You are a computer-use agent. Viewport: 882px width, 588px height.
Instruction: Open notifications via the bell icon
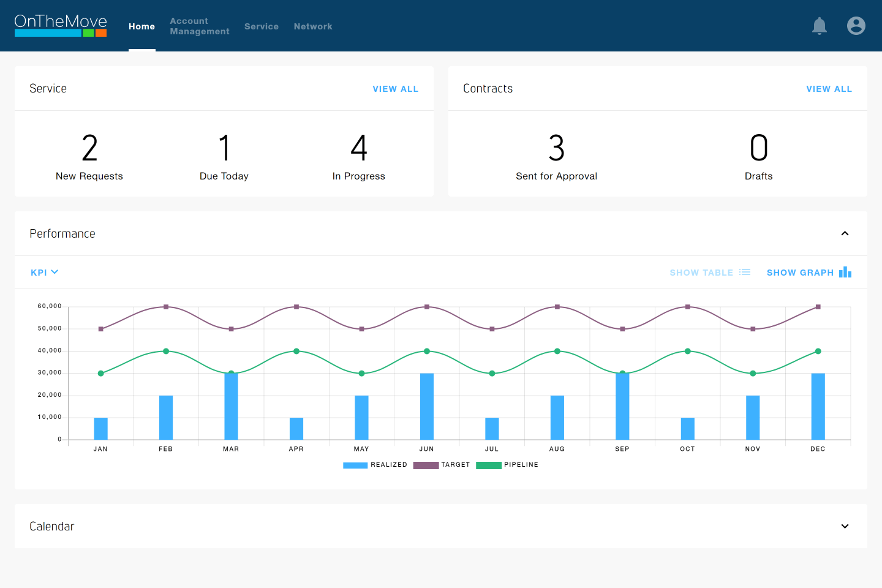point(820,26)
